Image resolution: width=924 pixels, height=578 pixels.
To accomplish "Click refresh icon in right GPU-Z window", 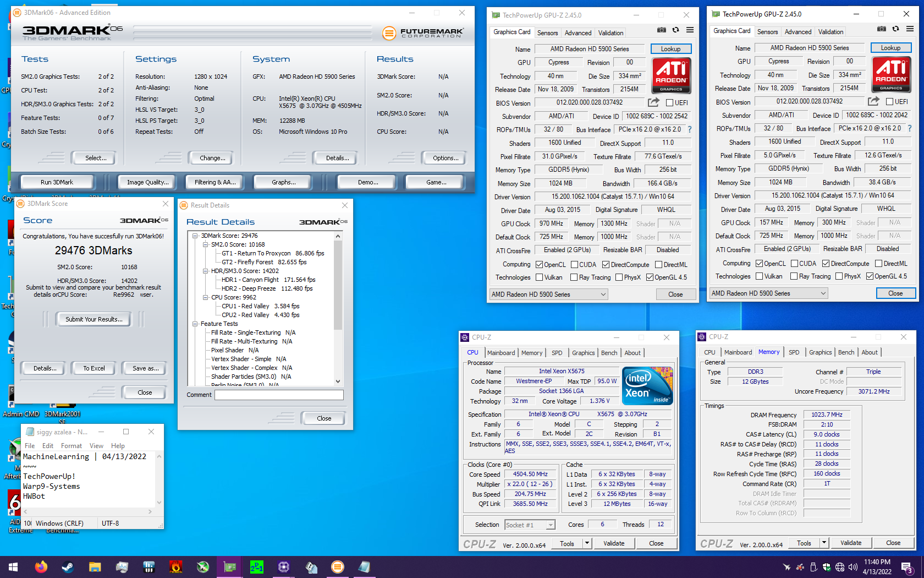I will [x=895, y=29].
